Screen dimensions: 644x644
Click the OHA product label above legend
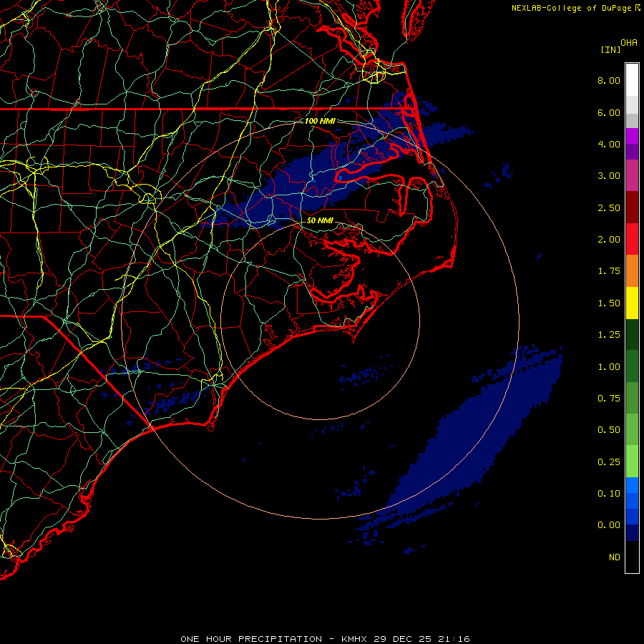pos(629,43)
